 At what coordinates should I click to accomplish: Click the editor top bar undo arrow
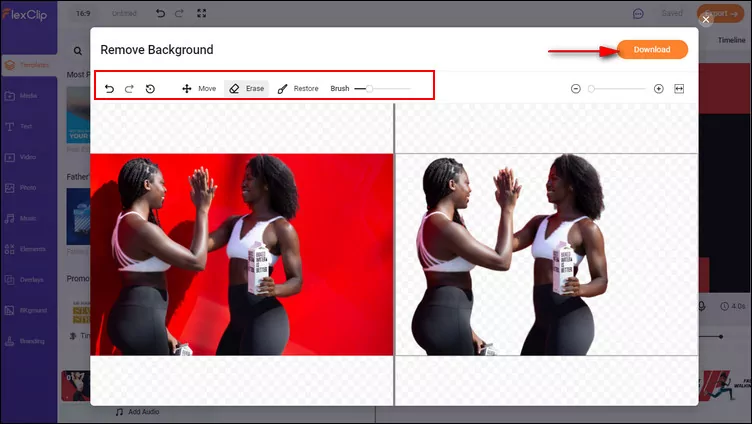(x=160, y=13)
